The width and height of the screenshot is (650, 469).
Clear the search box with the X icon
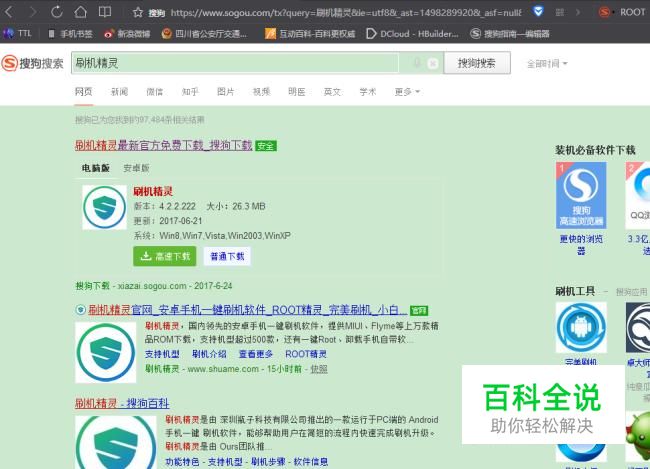coord(432,63)
